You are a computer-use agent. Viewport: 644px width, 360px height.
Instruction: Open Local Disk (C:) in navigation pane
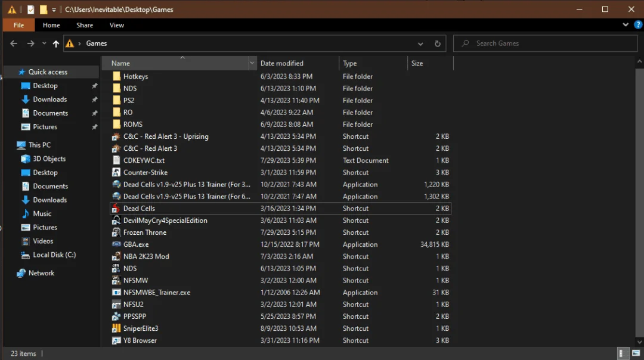click(x=54, y=255)
